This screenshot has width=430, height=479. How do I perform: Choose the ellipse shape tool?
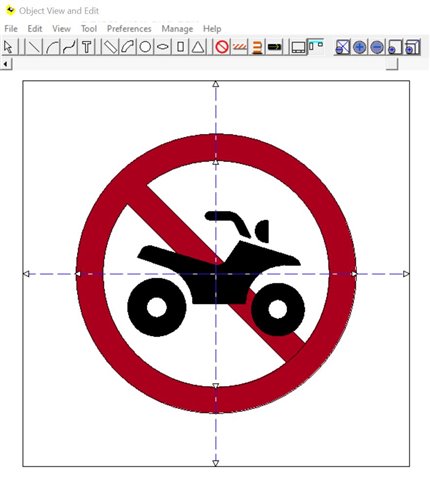[163, 47]
